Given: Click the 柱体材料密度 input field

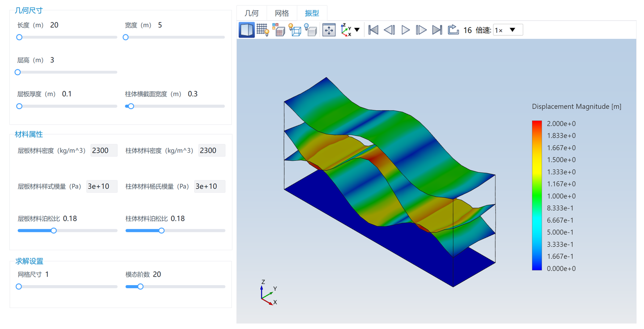Looking at the screenshot, I should click(212, 151).
